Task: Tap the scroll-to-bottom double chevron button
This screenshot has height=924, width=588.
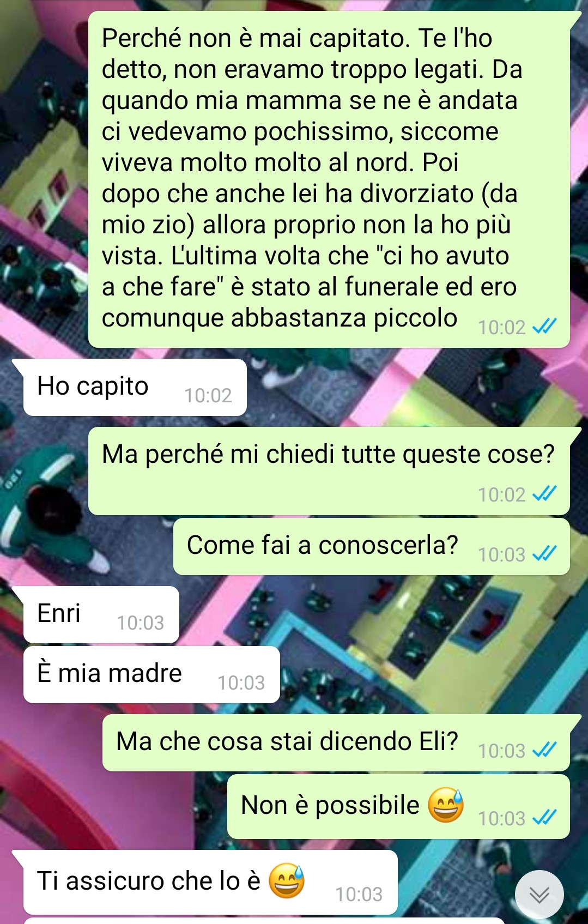Action: click(x=539, y=895)
